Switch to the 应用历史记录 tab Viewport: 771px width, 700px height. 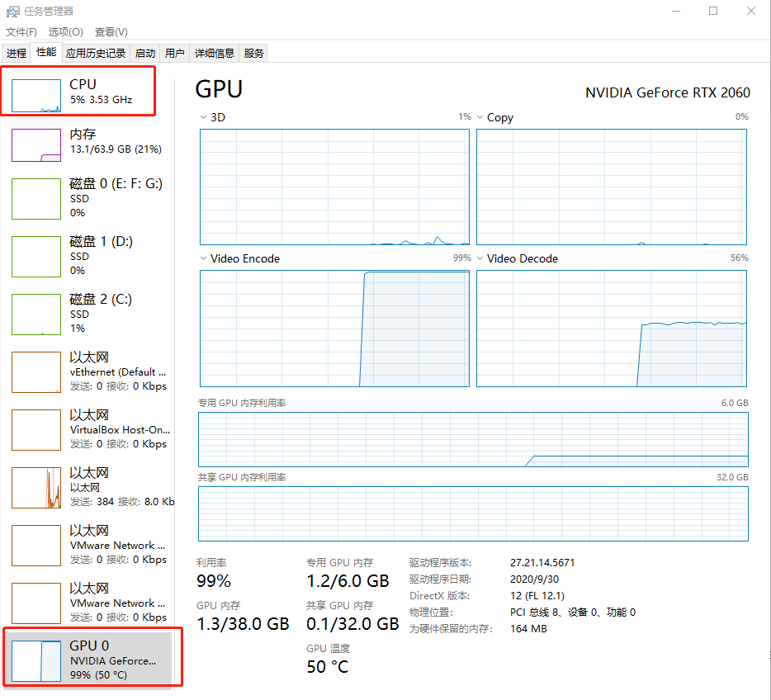[96, 53]
